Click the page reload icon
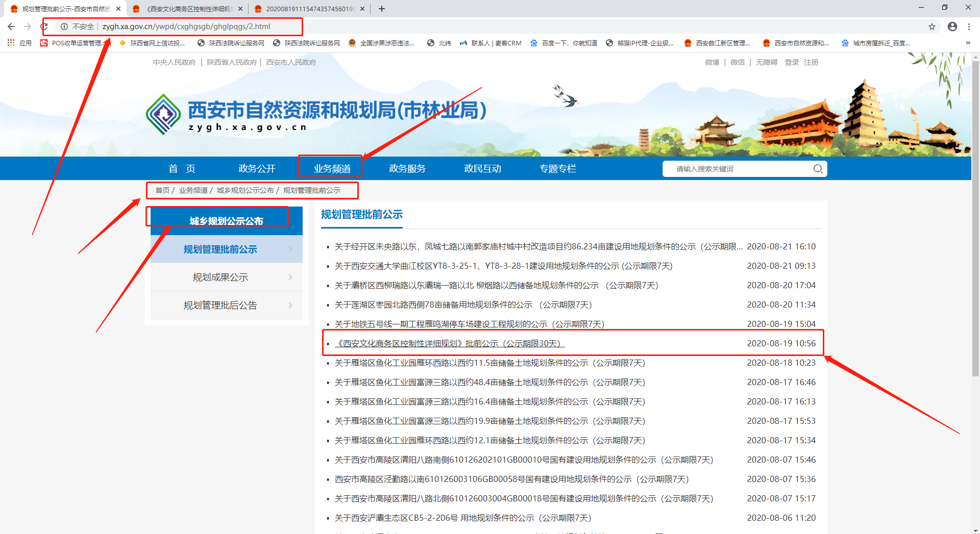The image size is (980, 534). coord(44,27)
